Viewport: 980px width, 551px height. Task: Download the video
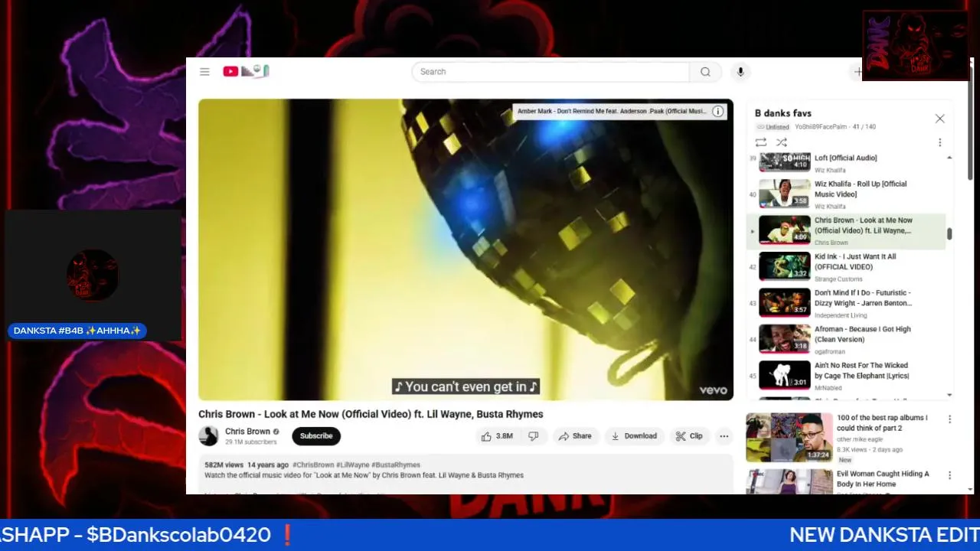(x=634, y=436)
